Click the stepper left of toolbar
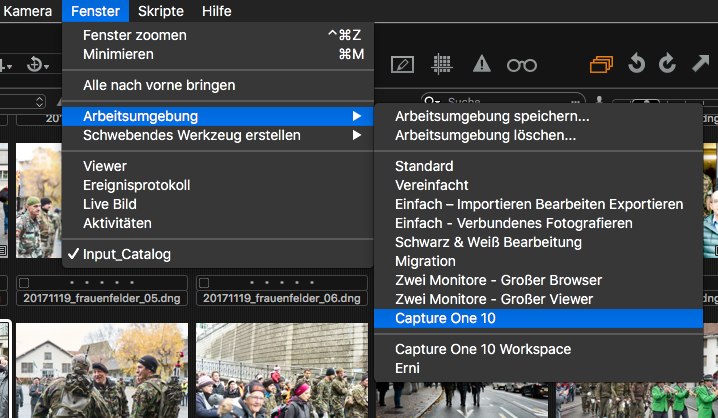718x418 pixels. [x=40, y=102]
